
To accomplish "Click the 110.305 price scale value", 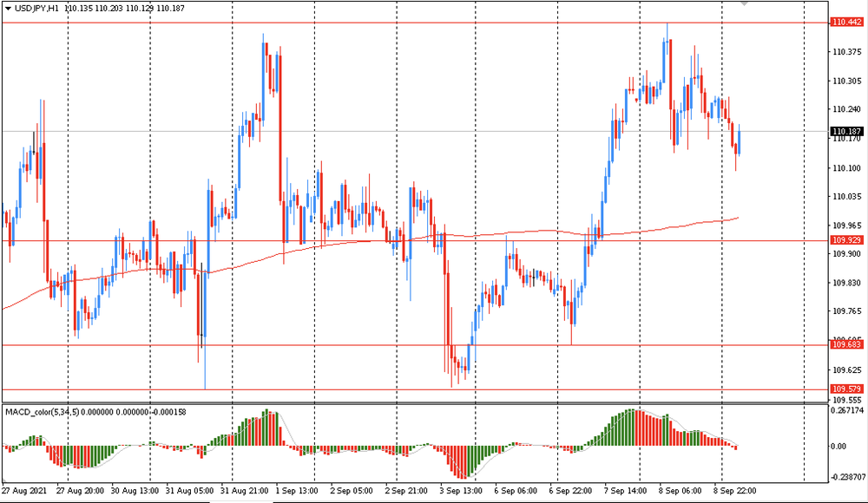I will tap(847, 81).
